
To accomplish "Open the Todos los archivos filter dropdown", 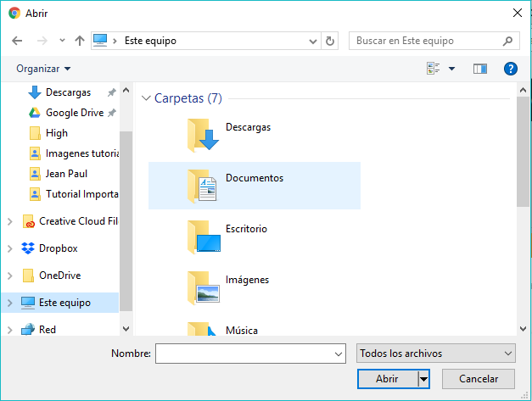I will pyautogui.click(x=436, y=354).
